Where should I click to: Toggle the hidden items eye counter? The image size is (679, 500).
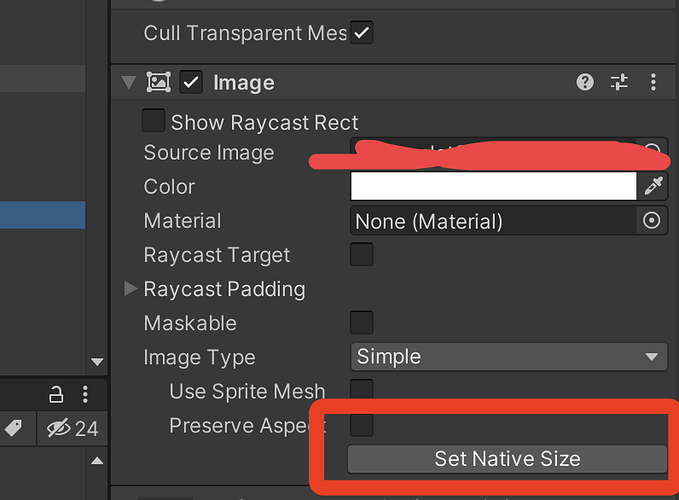[x=72, y=429]
